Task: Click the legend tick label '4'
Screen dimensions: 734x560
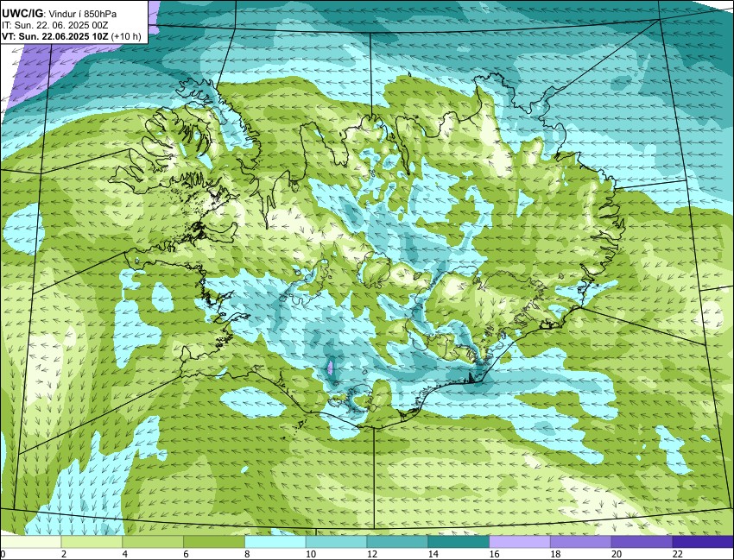Action: tap(125, 554)
